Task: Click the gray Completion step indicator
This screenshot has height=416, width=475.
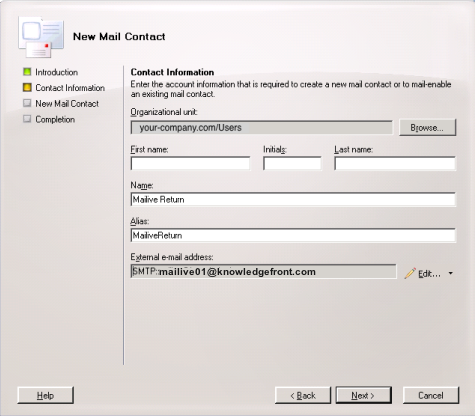Action: (27, 119)
